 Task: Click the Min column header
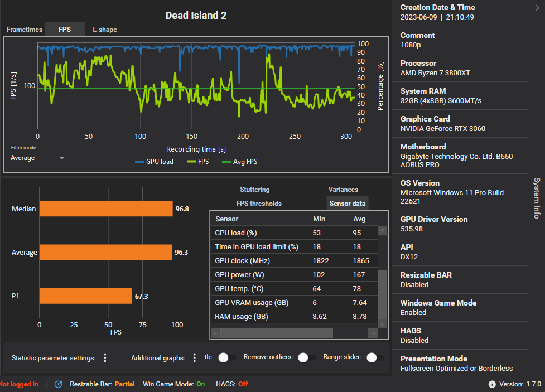click(319, 219)
